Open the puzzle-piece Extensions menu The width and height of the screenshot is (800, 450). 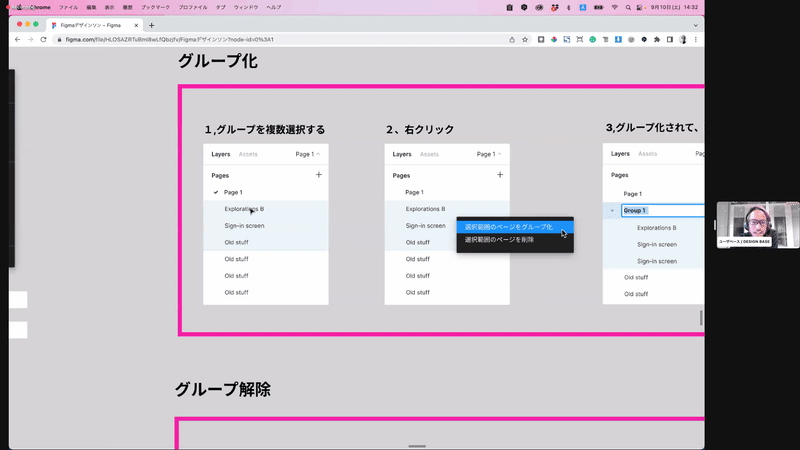pos(657,39)
